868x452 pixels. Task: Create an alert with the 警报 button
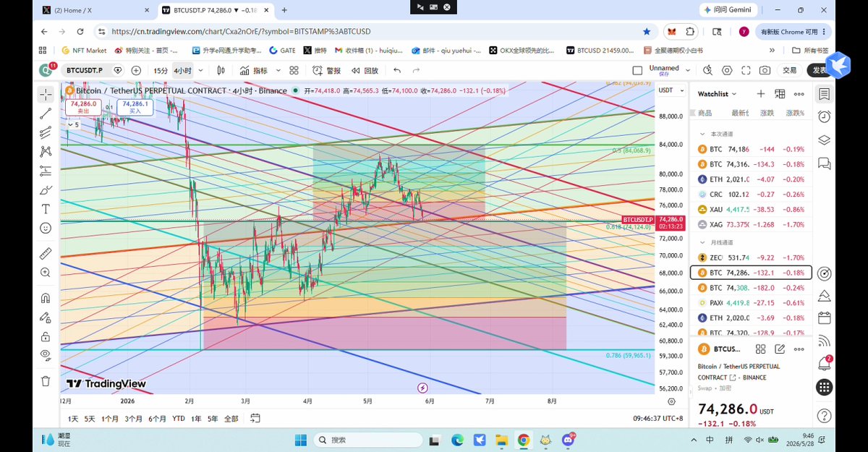(x=326, y=70)
